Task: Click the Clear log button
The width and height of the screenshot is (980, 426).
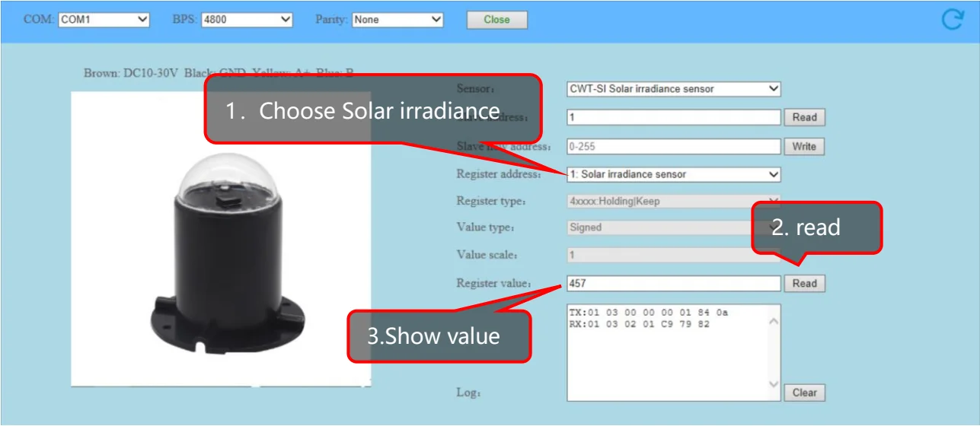Action: [x=804, y=393]
